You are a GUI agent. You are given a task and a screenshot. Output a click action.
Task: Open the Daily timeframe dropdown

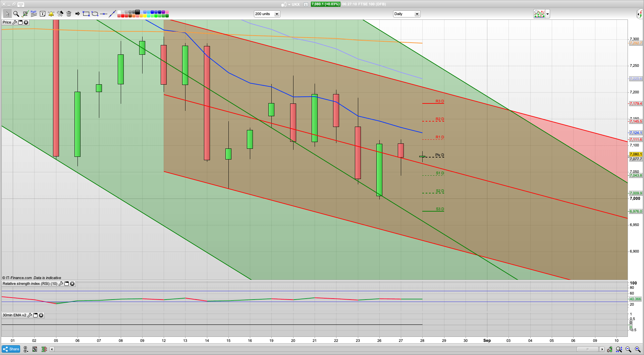tap(407, 14)
